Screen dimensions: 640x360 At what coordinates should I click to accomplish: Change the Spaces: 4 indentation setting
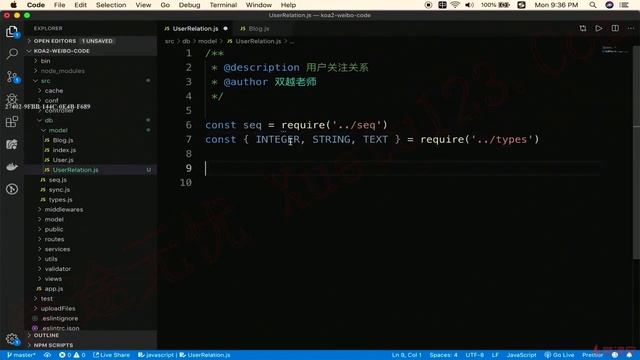pyautogui.click(x=443, y=355)
